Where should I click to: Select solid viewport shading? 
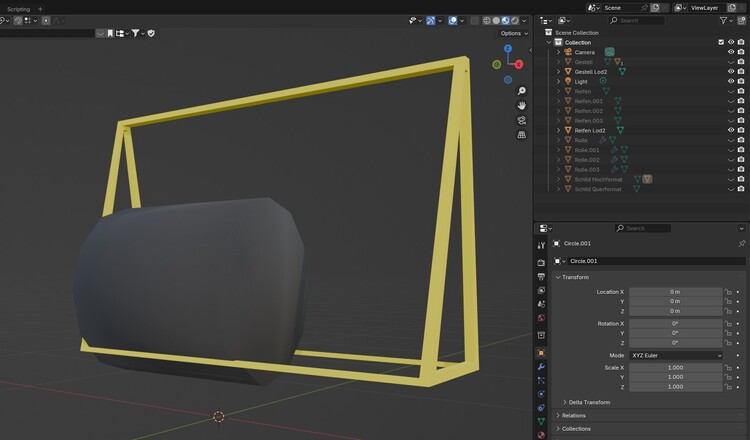(x=496, y=21)
